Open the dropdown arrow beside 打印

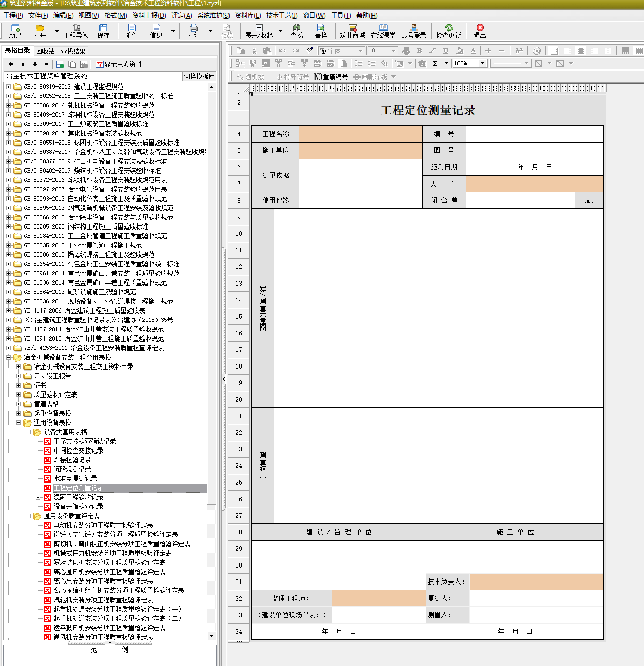pyautogui.click(x=210, y=31)
